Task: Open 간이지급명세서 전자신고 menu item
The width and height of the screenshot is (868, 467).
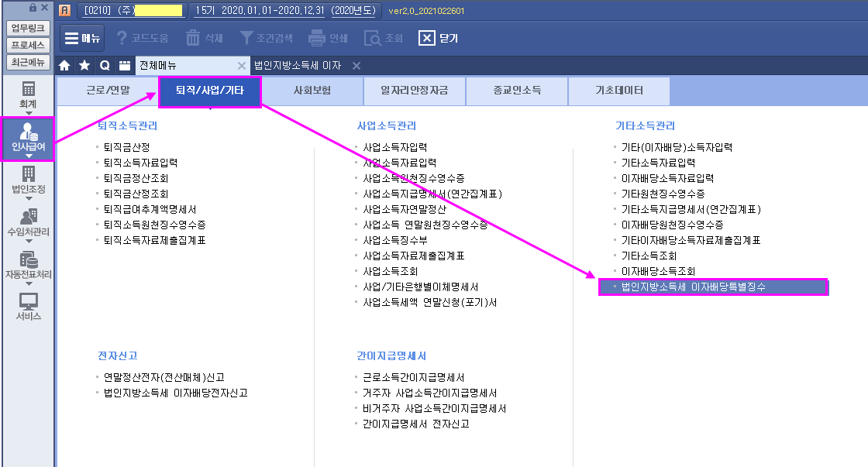Action: click(x=415, y=424)
